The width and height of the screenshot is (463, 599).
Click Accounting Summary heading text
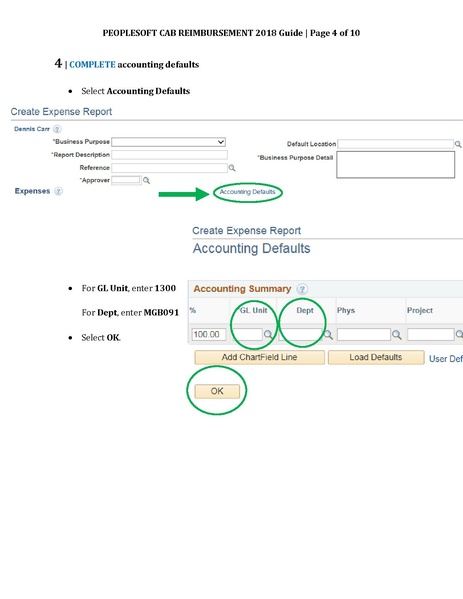[x=242, y=289]
